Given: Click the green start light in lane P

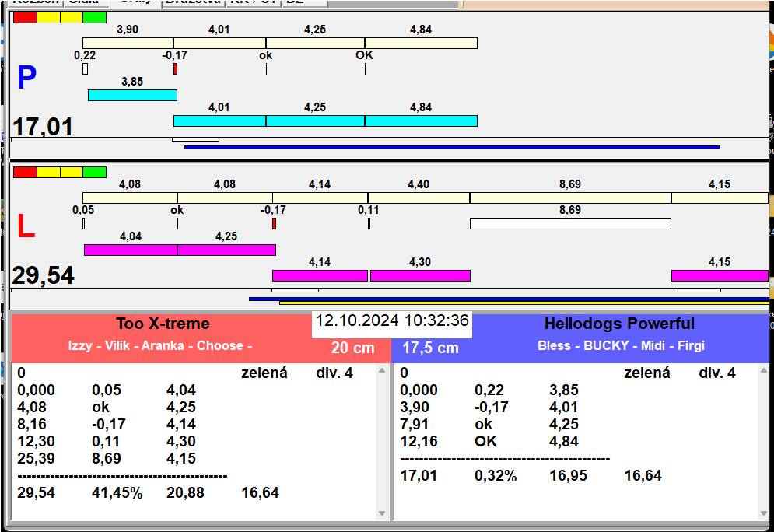Looking at the screenshot, I should point(94,18).
